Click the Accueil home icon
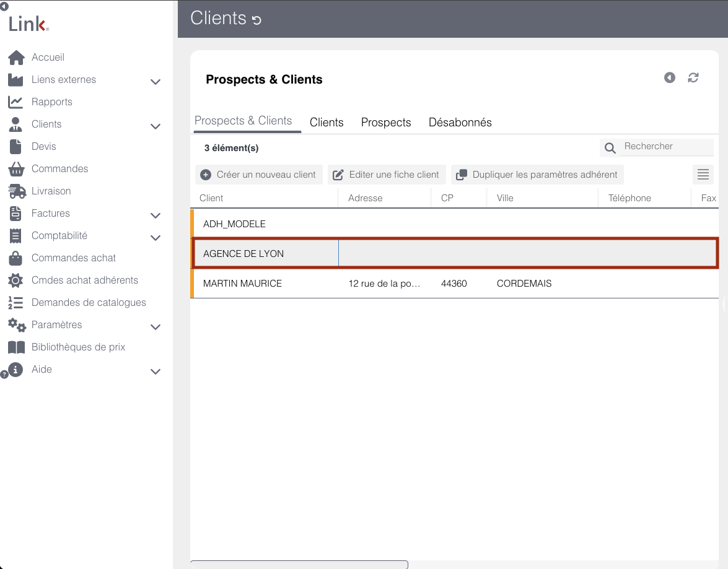 [16, 58]
